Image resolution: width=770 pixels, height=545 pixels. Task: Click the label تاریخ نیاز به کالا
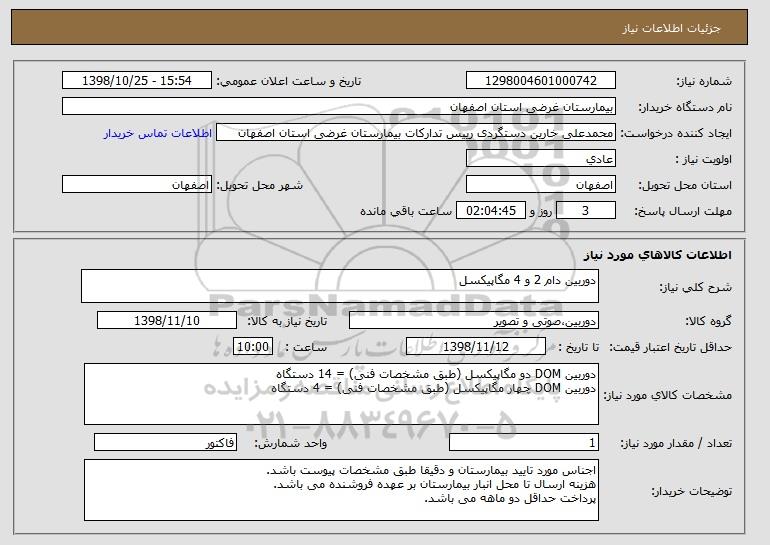click(x=287, y=321)
